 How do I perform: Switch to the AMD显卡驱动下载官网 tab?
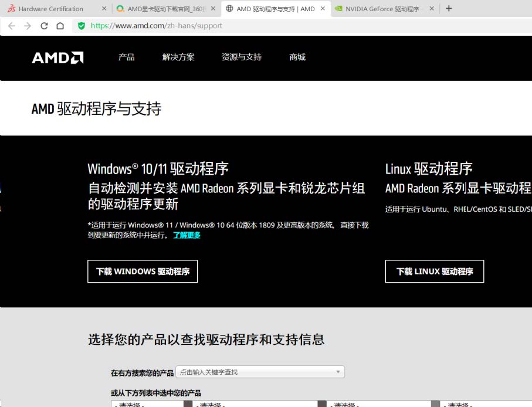coord(166,8)
